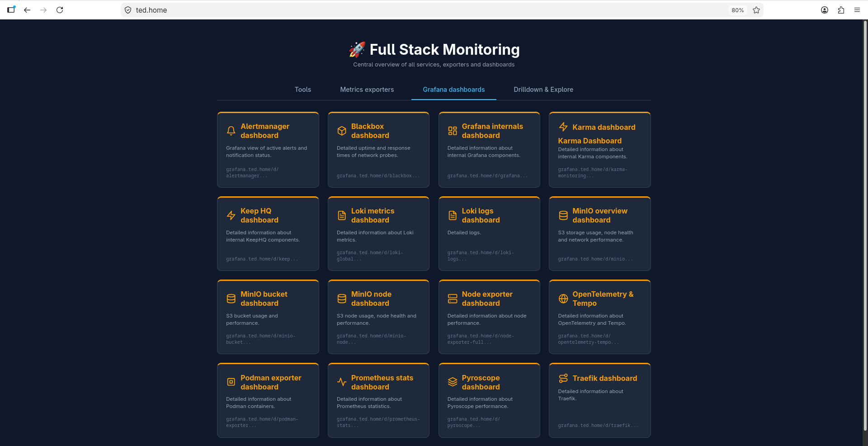The height and width of the screenshot is (446, 868).
Task: Click the activity pulse icon on Prometheus stats card
Action: click(342, 382)
